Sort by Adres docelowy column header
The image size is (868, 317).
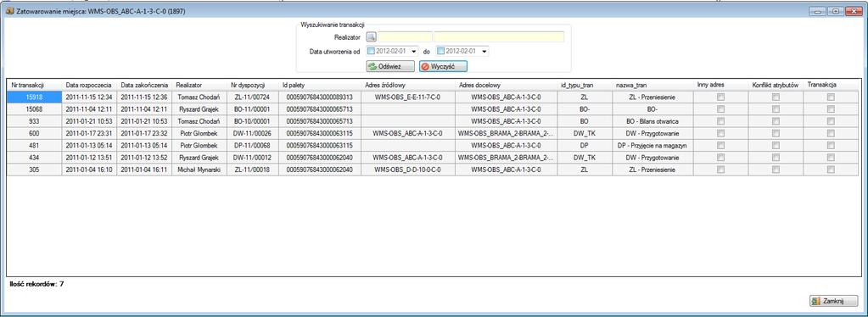506,86
